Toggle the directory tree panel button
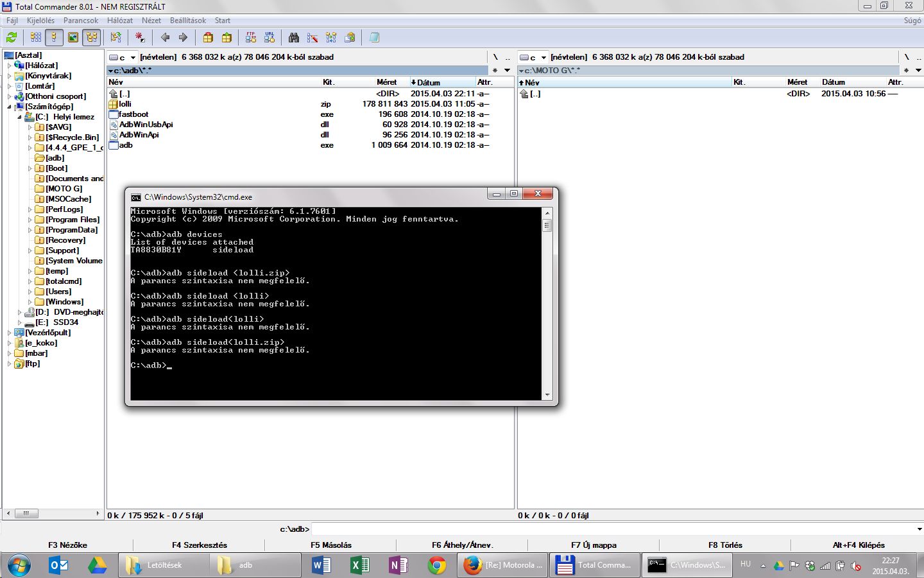The image size is (924, 578). [92, 37]
